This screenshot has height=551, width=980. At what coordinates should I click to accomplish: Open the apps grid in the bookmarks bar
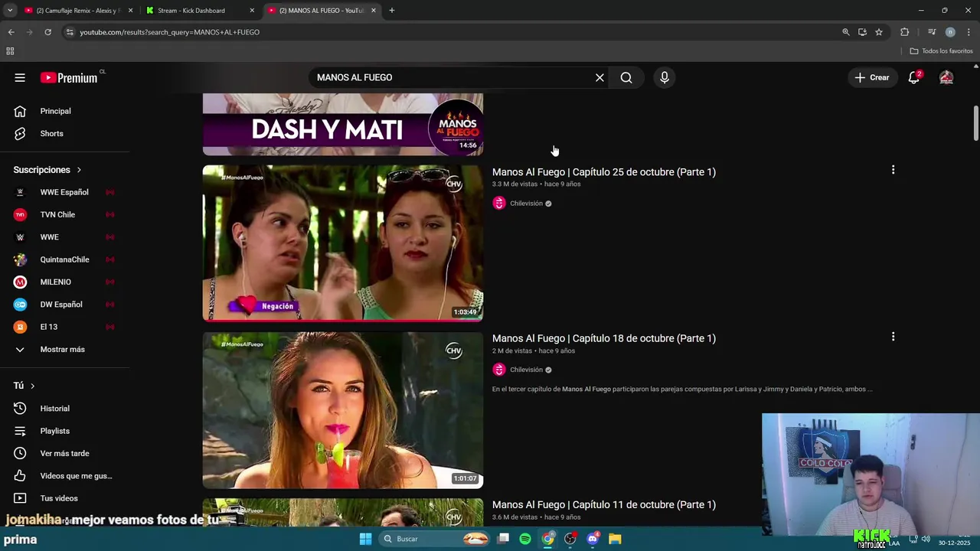(10, 51)
